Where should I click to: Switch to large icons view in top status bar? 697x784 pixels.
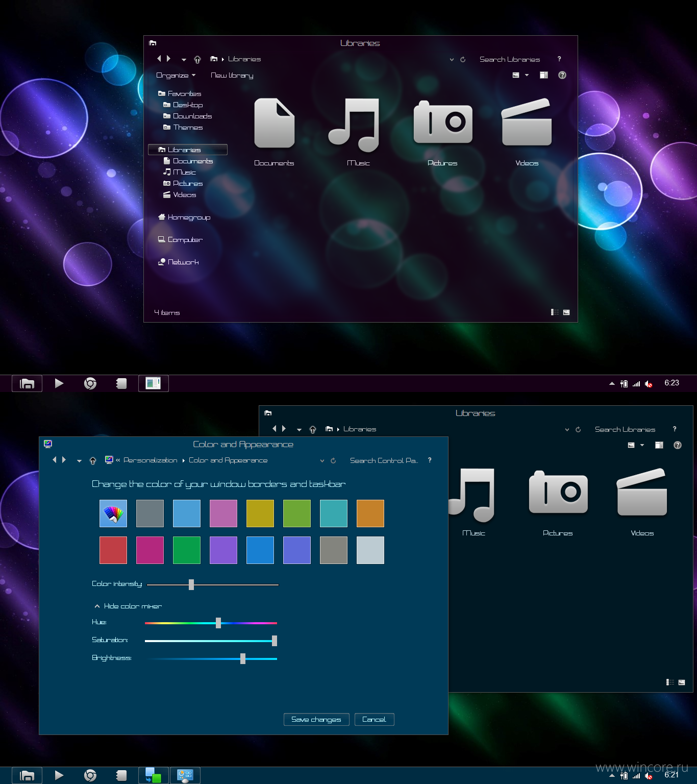point(566,312)
